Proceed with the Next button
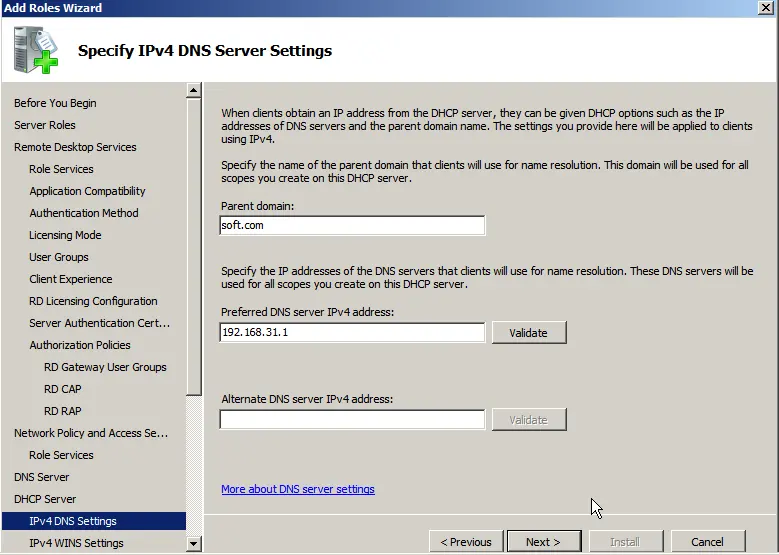779x555 pixels. (543, 542)
